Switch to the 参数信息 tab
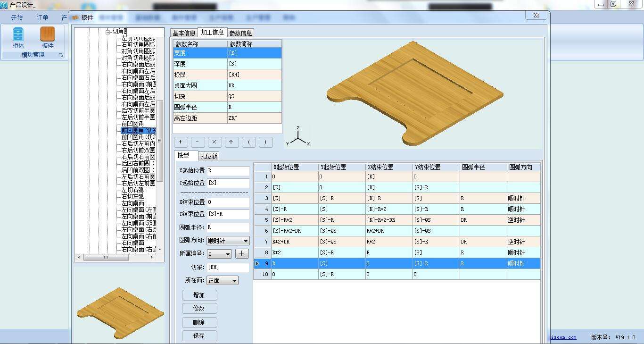 click(240, 33)
